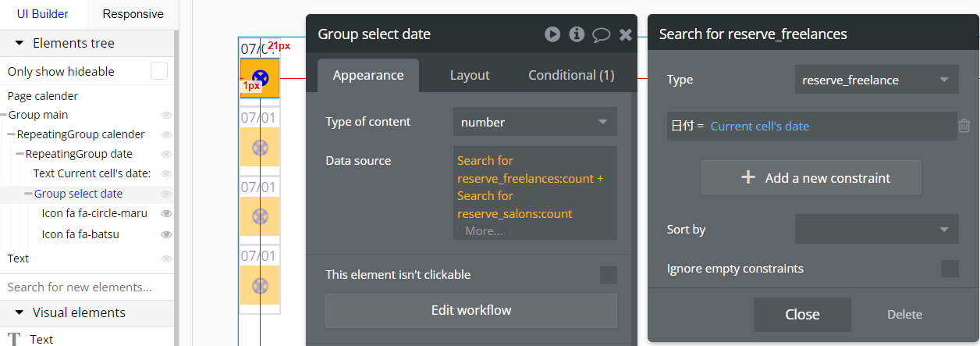Click the play icon in Group select date header
Screen dimensions: 980x346
click(x=552, y=34)
